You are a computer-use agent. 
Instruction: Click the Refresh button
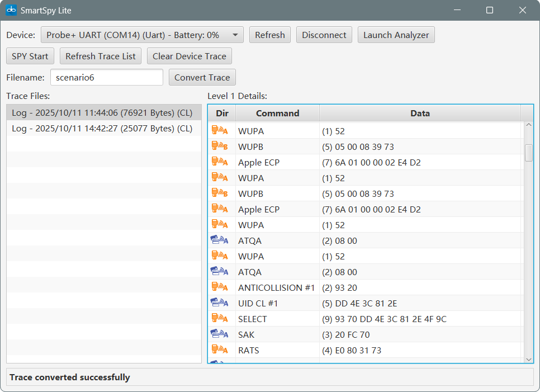point(270,35)
